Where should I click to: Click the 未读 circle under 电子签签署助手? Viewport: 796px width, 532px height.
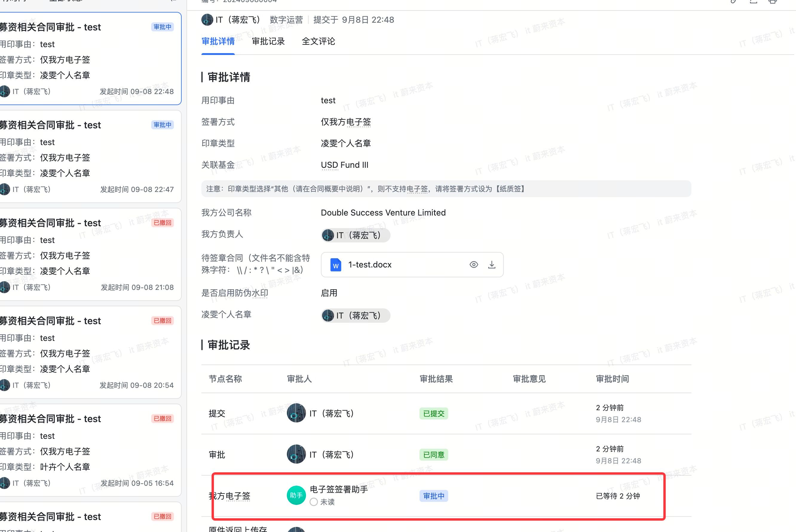coord(314,502)
